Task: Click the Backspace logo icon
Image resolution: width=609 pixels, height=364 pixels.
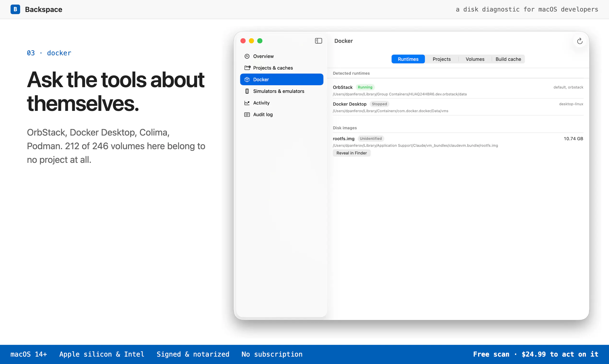Action: point(15,9)
